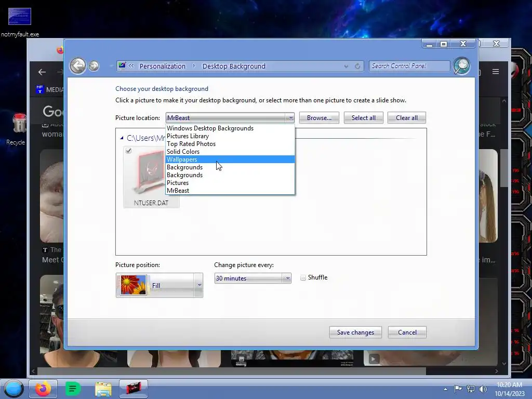The width and height of the screenshot is (532, 399).
Task: Focus the Search Control Panel field
Action: pos(409,66)
